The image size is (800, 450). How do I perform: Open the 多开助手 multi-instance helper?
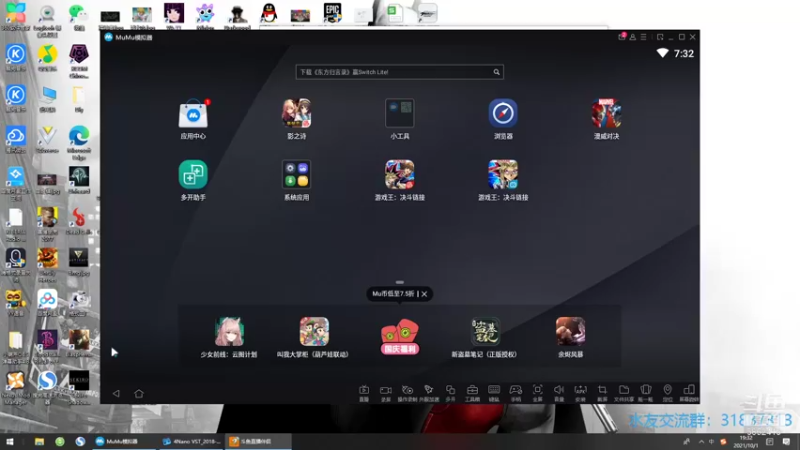point(193,174)
